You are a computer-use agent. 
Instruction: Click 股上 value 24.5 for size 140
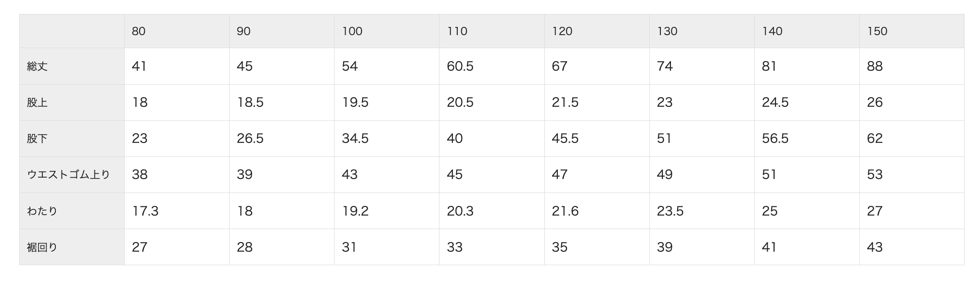(775, 103)
